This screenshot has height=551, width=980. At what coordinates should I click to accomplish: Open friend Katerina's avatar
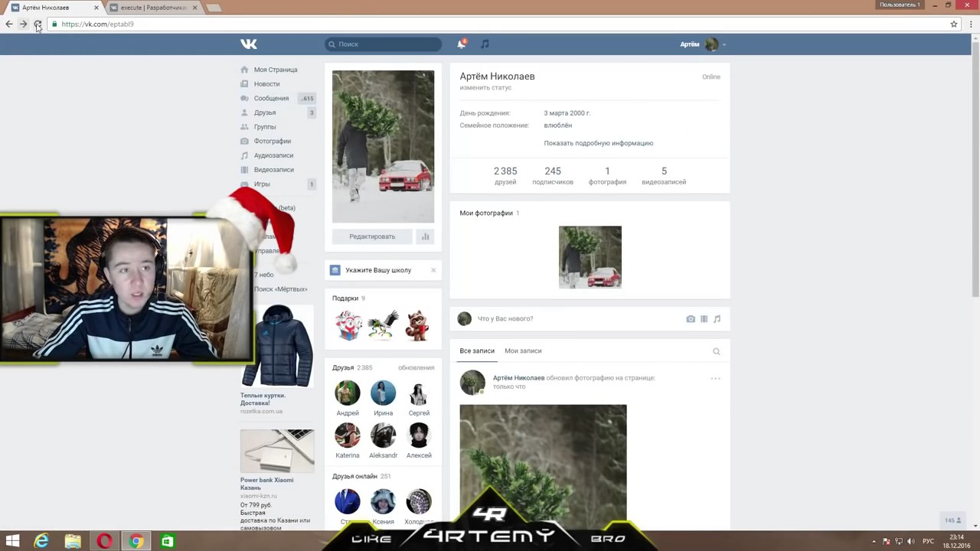pyautogui.click(x=347, y=435)
